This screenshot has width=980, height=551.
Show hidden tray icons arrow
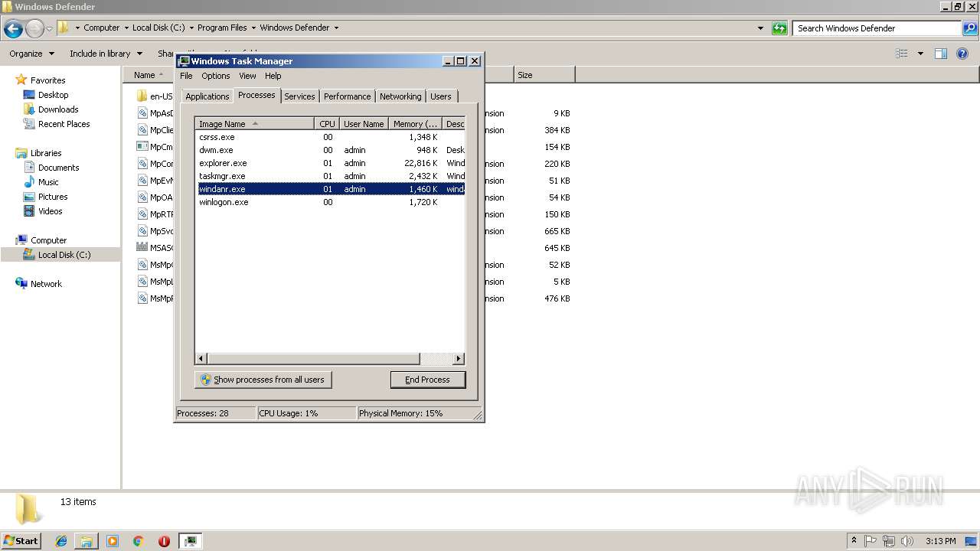pyautogui.click(x=854, y=541)
